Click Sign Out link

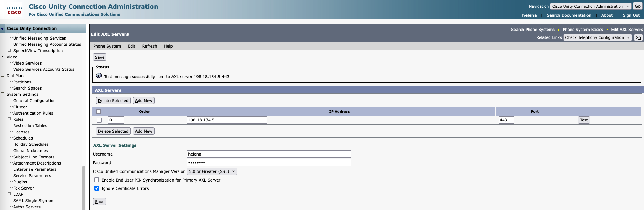point(631,15)
